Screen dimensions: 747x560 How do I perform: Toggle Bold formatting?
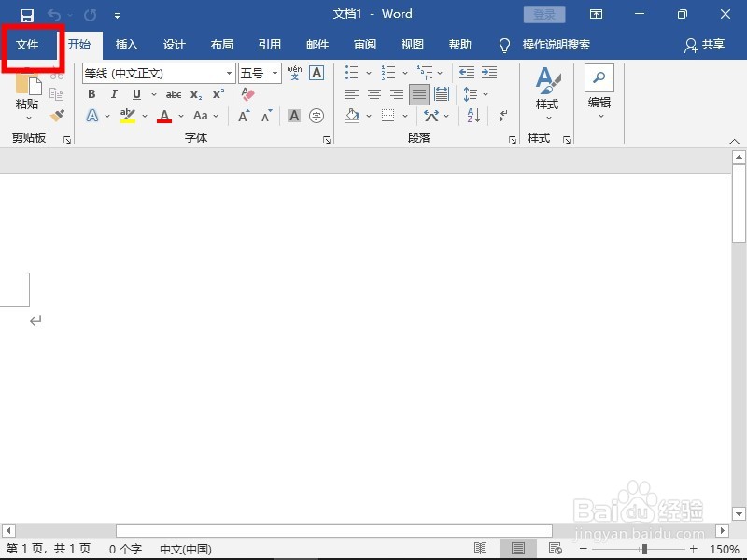(92, 94)
